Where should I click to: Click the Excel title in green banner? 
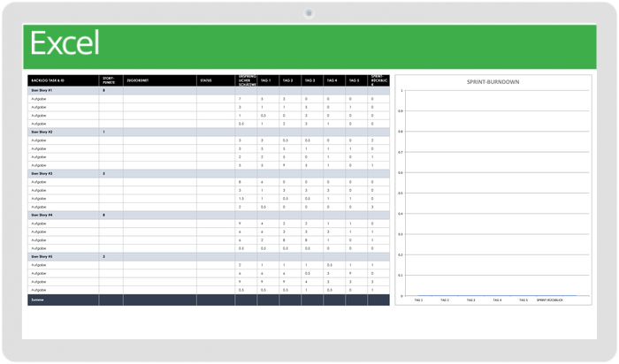click(x=65, y=42)
